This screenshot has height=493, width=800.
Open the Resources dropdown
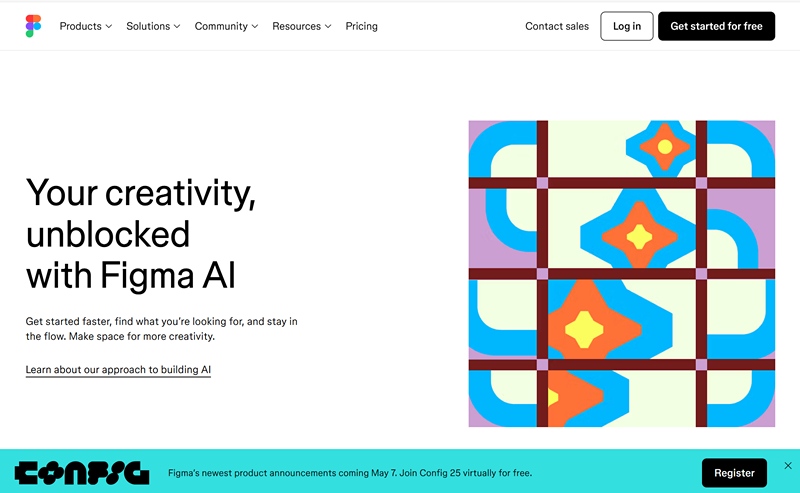[302, 26]
